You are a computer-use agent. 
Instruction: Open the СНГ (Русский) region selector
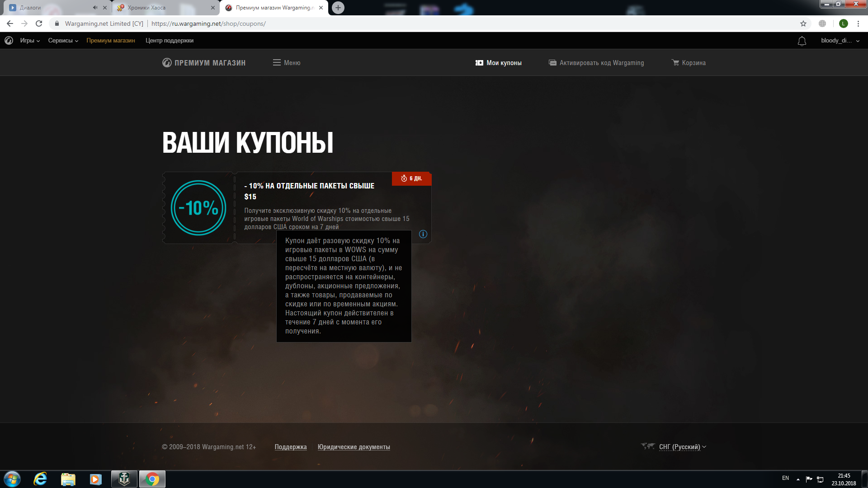point(674,447)
